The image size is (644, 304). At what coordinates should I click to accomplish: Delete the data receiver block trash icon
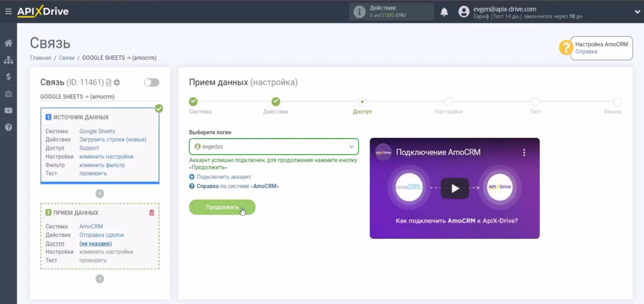click(152, 213)
